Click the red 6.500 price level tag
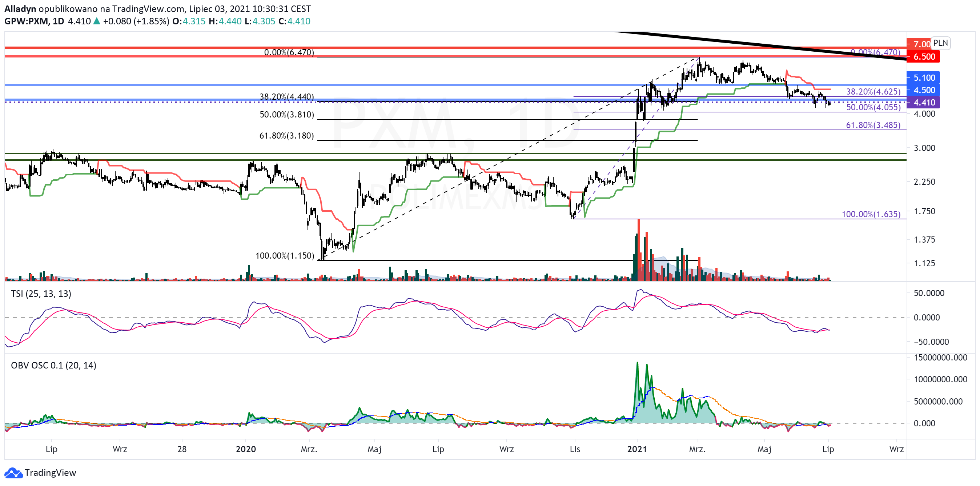Viewport: 980px width, 486px height. pos(923,57)
